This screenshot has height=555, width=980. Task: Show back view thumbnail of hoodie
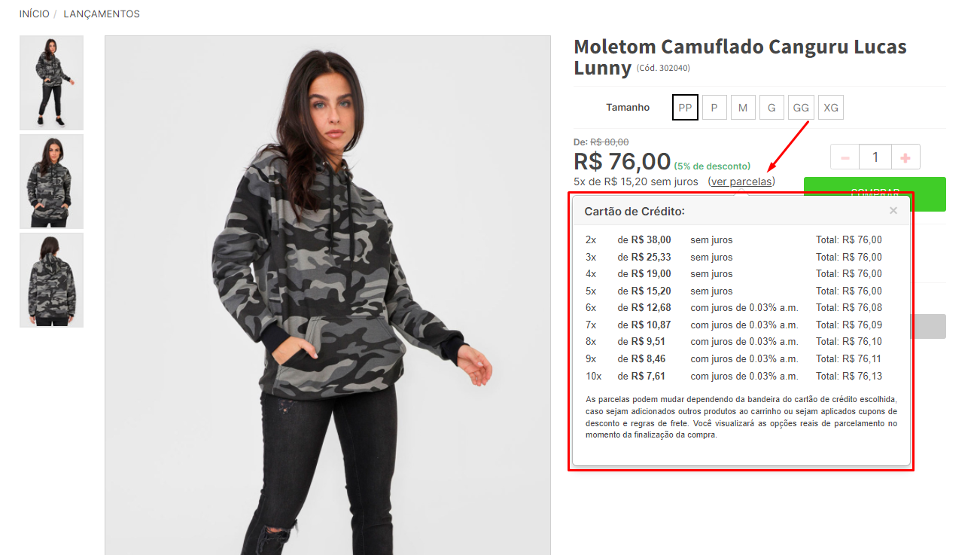pos(51,280)
